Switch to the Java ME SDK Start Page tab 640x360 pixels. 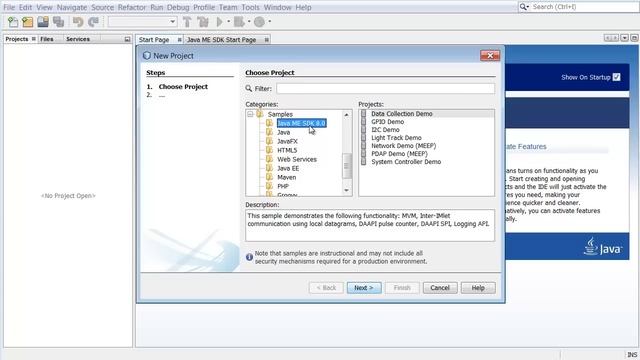tap(222, 40)
